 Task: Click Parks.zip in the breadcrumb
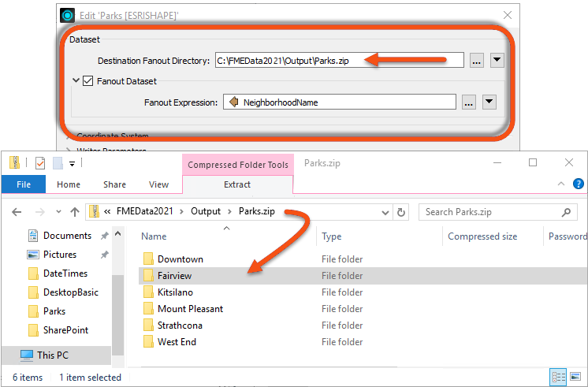point(257,211)
